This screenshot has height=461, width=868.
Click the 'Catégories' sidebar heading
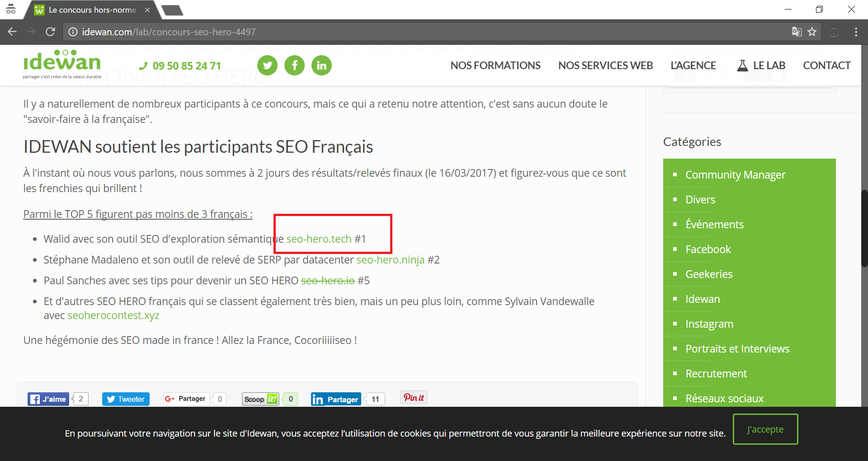(x=692, y=141)
